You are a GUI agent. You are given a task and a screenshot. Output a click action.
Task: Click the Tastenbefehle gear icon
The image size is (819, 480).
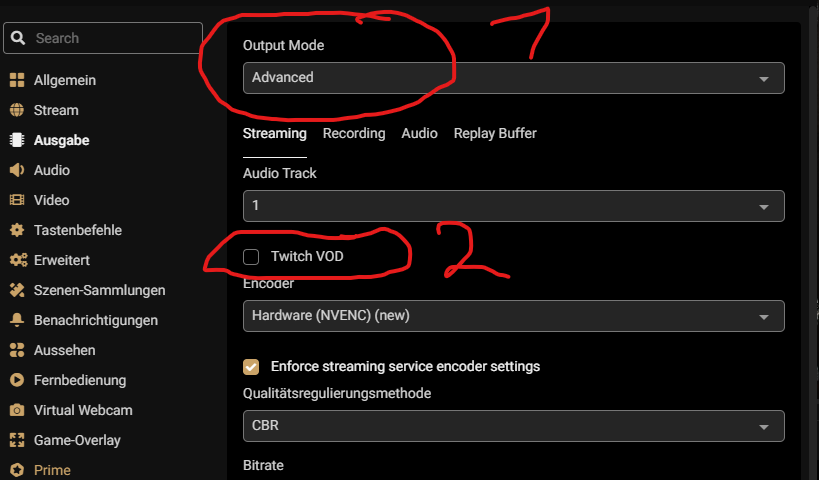pos(16,230)
